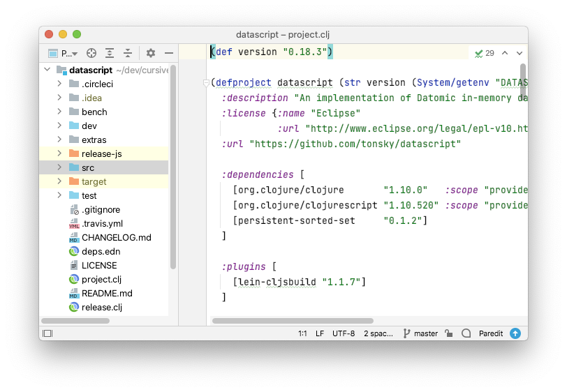The width and height of the screenshot is (567, 392).
Task: Click the project tree vertical scrollbar
Action: [x=173, y=167]
